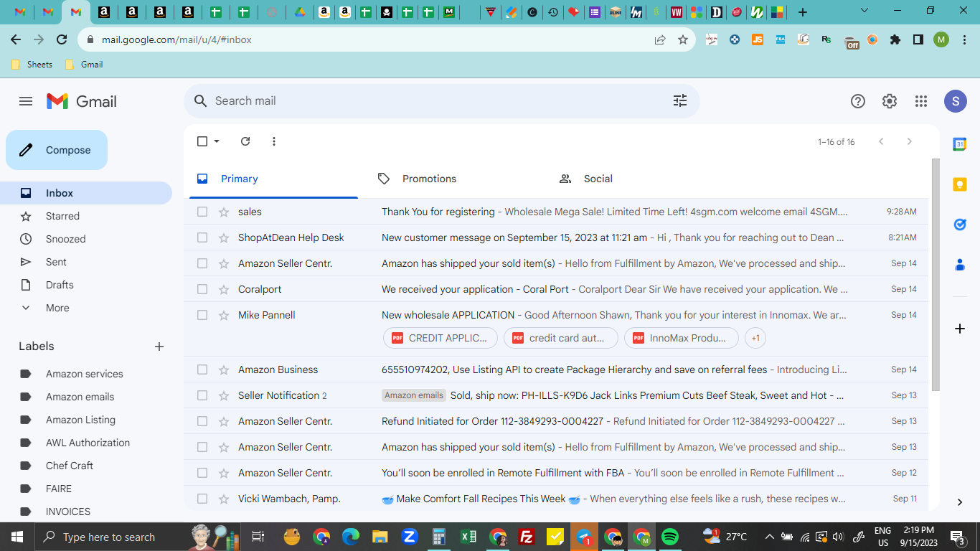Select checkbox for Amazon Business email
Viewport: 980px width, 551px height.
pyautogui.click(x=202, y=369)
